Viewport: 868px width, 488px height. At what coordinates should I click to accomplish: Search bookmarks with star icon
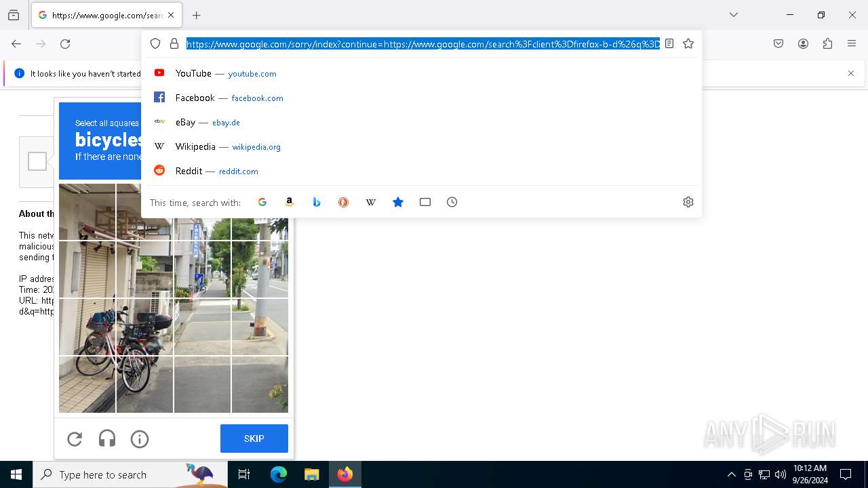pyautogui.click(x=398, y=202)
